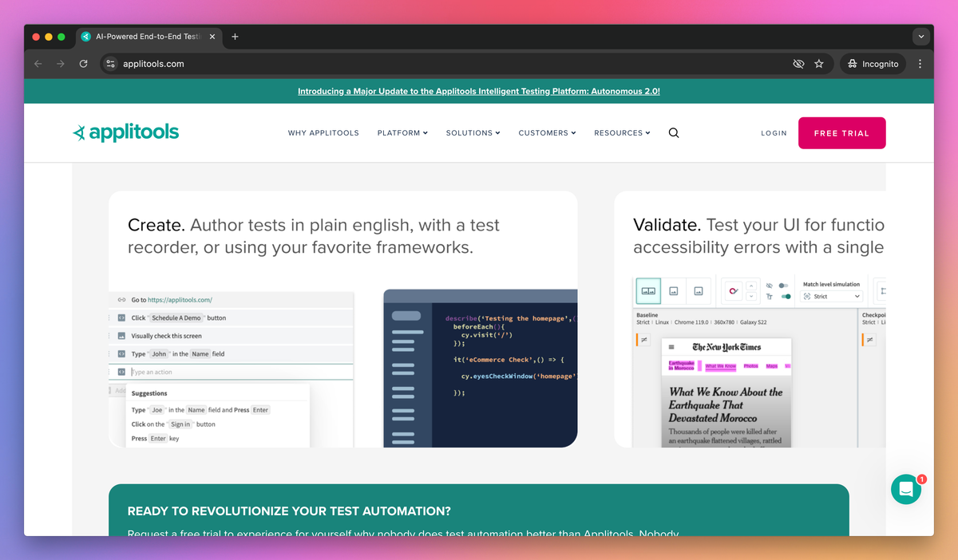Click the Applitools logo
This screenshot has width=958, height=560.
coord(125,132)
